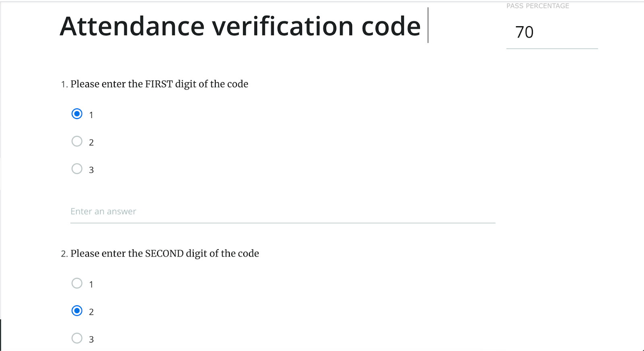Click the FIRST digit question text
This screenshot has height=351, width=644.
pyautogui.click(x=159, y=84)
